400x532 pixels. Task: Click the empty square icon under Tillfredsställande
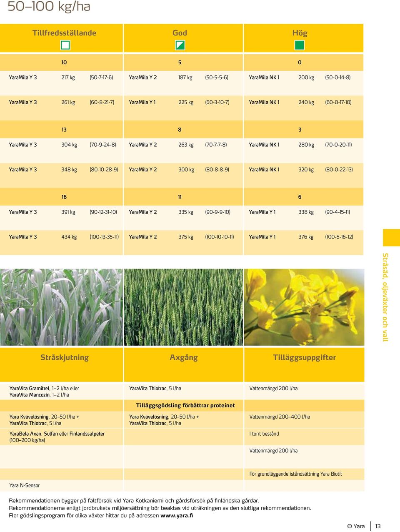click(x=65, y=45)
